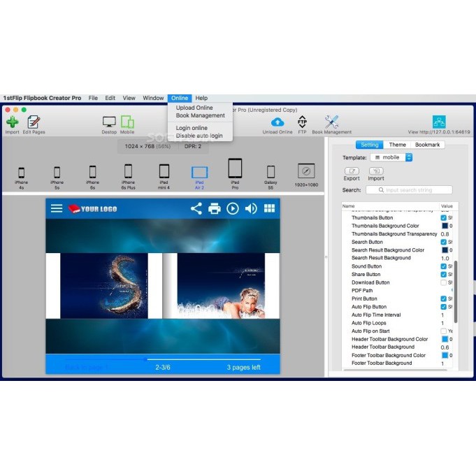Screen dimensions: 476x476
Task: Click the Search Result Background Color swatch
Action: (445, 250)
